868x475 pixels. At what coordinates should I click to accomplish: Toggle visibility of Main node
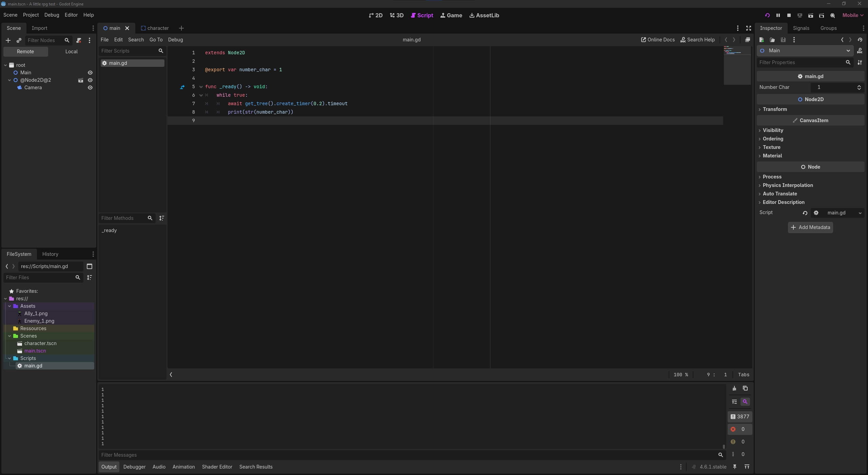point(90,73)
